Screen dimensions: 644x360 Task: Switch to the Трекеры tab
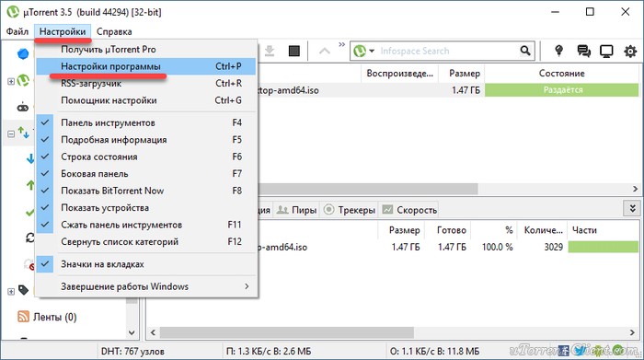[350, 210]
